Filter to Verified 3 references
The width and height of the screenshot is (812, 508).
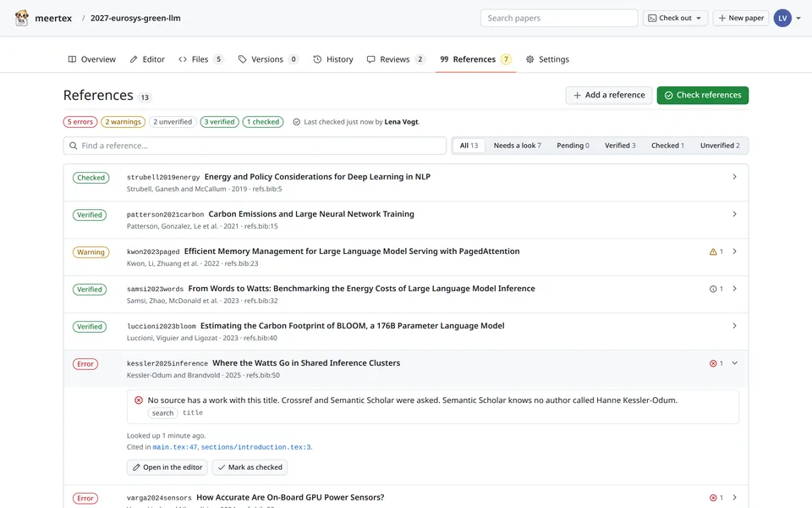pos(620,146)
